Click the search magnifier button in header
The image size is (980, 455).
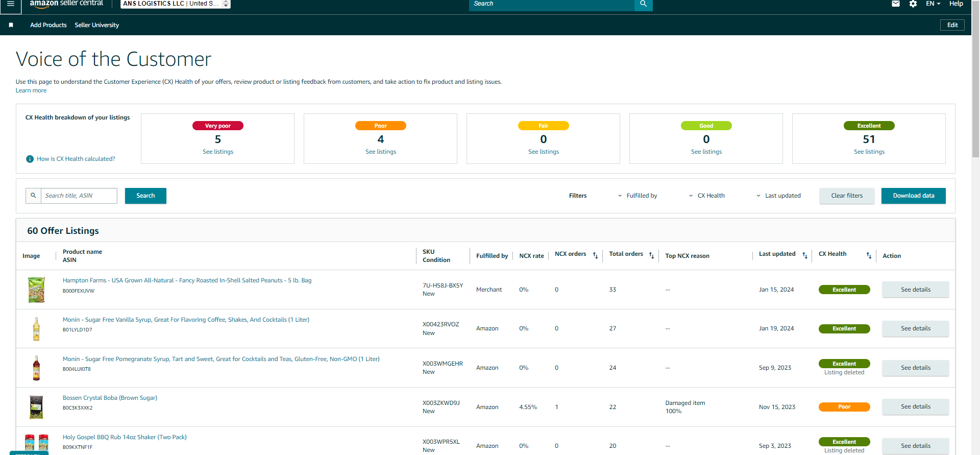coord(643,4)
